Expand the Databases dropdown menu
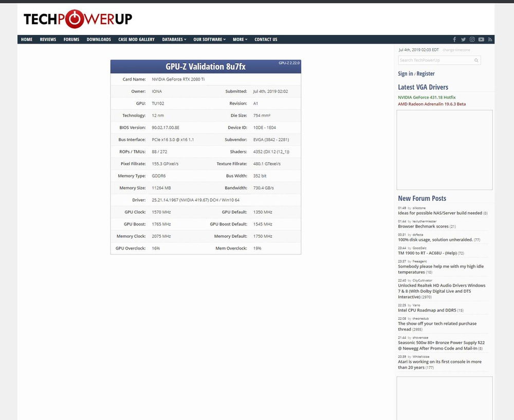The image size is (514, 420). [x=174, y=40]
